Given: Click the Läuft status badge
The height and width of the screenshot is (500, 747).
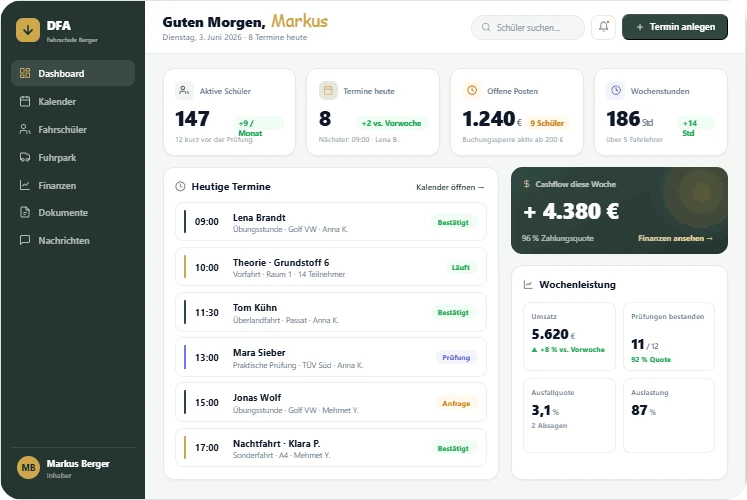Looking at the screenshot, I should (x=461, y=268).
